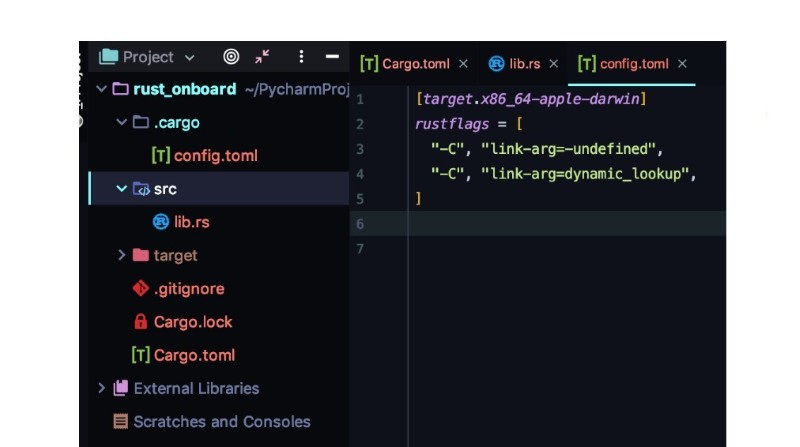Expand the External Libraries node
Viewport: 800px width, 447px height.
click(x=102, y=388)
